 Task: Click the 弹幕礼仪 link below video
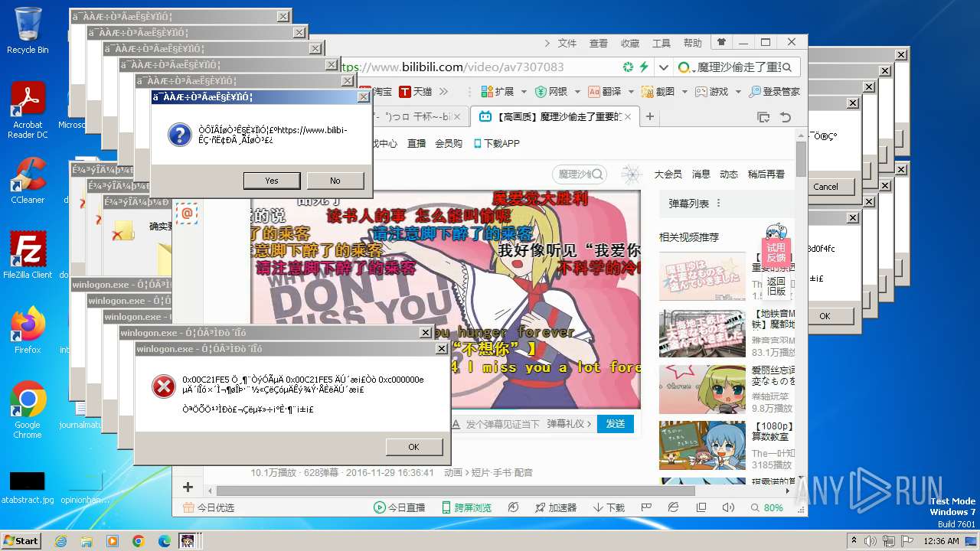click(570, 423)
